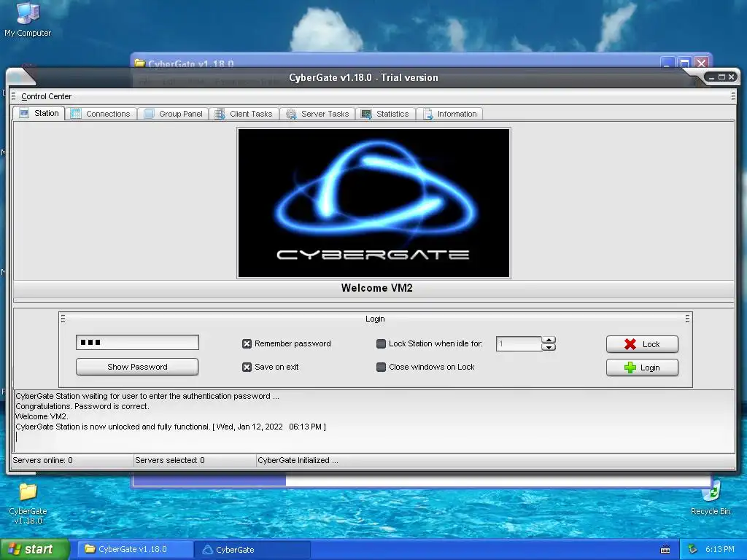Click the keyboard icon in system tray
The width and height of the screenshot is (747, 560).
[665, 550]
